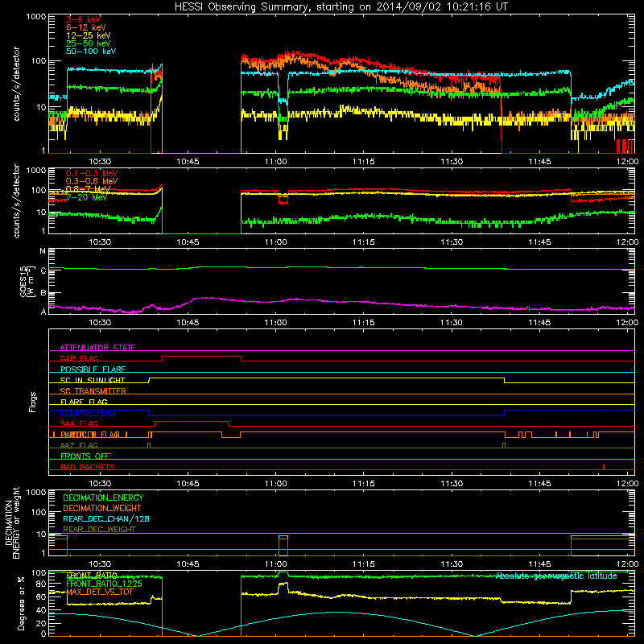Click the 80 tick label on Degrees axis

pyautogui.click(x=41, y=584)
